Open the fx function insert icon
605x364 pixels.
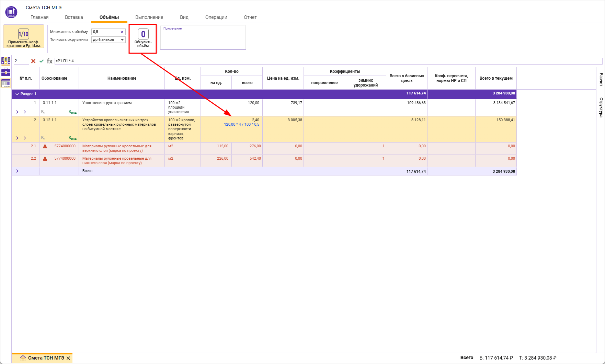pyautogui.click(x=50, y=61)
